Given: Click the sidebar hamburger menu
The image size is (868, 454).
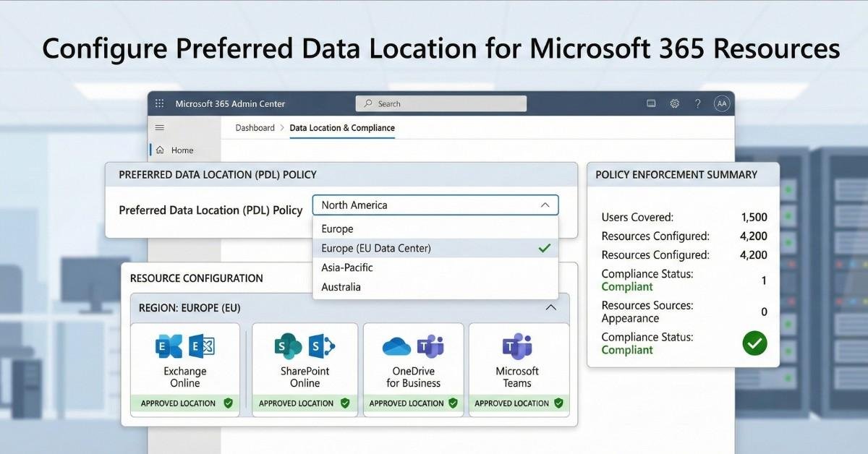Looking at the screenshot, I should [159, 127].
